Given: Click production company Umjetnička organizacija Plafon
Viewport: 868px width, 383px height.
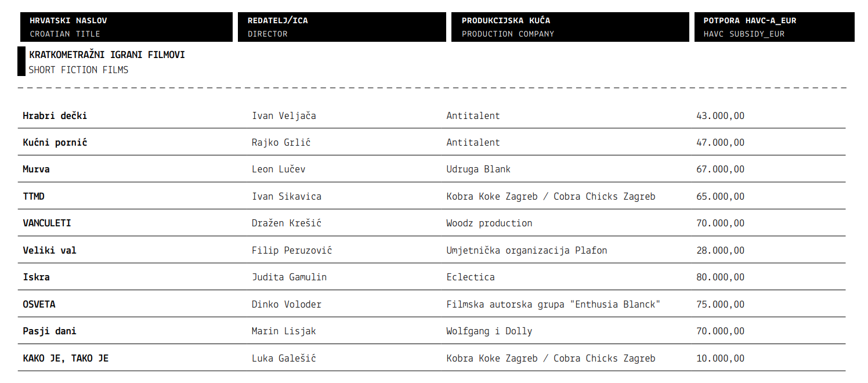Looking at the screenshot, I should pyautogui.click(x=527, y=250).
